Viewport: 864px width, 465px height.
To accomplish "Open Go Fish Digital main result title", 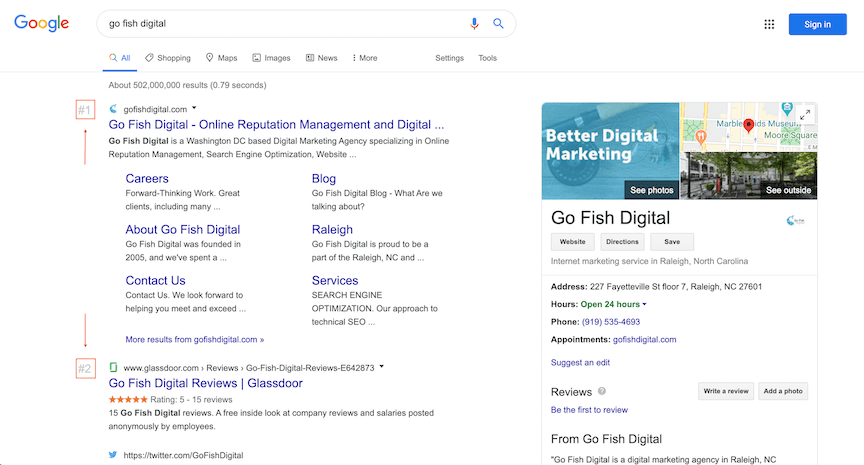I will (x=276, y=125).
